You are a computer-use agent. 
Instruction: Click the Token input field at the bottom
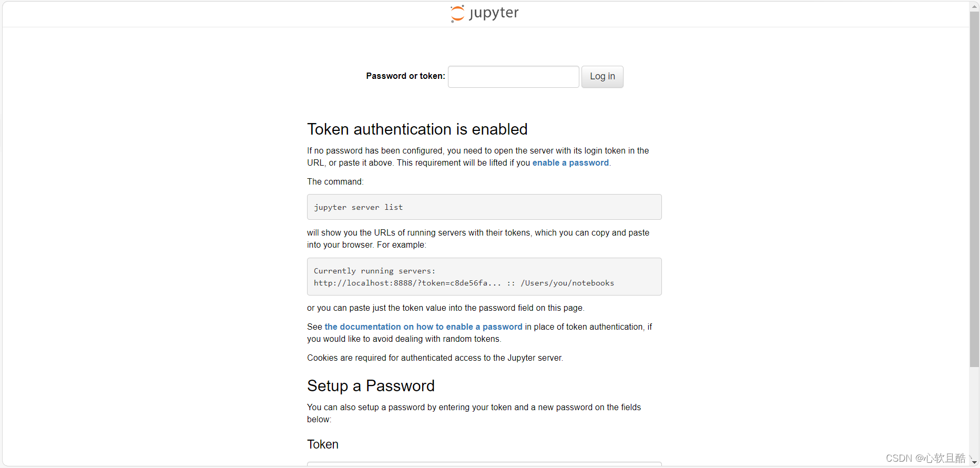pos(484,465)
